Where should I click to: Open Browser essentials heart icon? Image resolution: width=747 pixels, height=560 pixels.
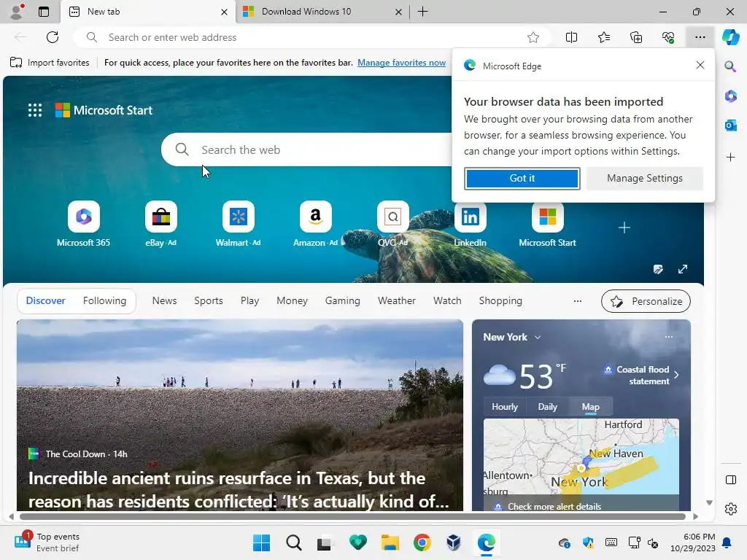668,37
